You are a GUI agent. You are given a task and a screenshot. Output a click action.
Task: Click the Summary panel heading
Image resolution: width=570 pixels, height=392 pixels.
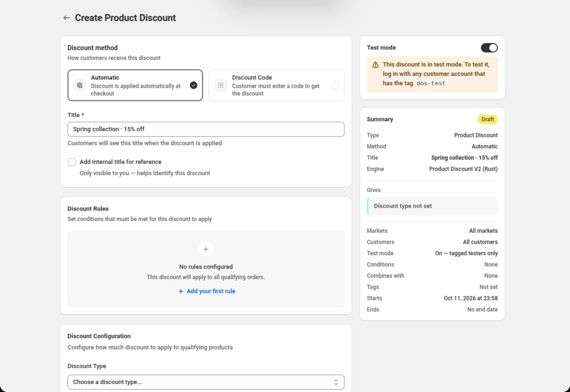380,119
